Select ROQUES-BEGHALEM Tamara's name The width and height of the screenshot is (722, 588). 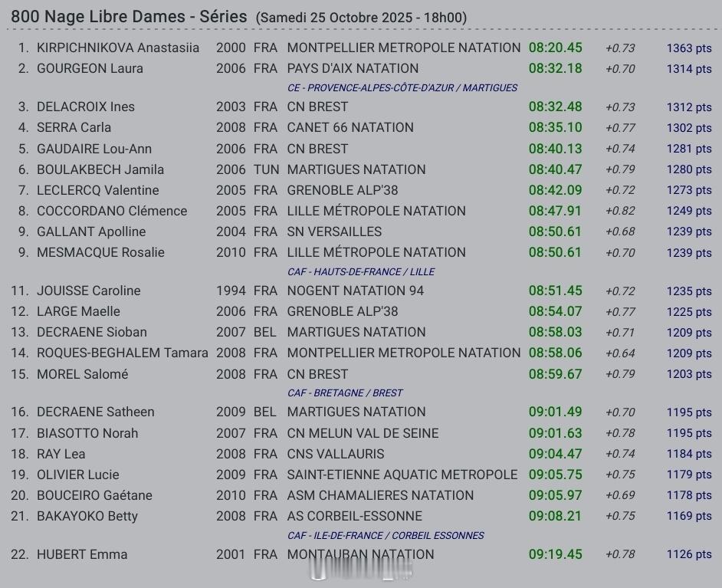pyautogui.click(x=123, y=353)
